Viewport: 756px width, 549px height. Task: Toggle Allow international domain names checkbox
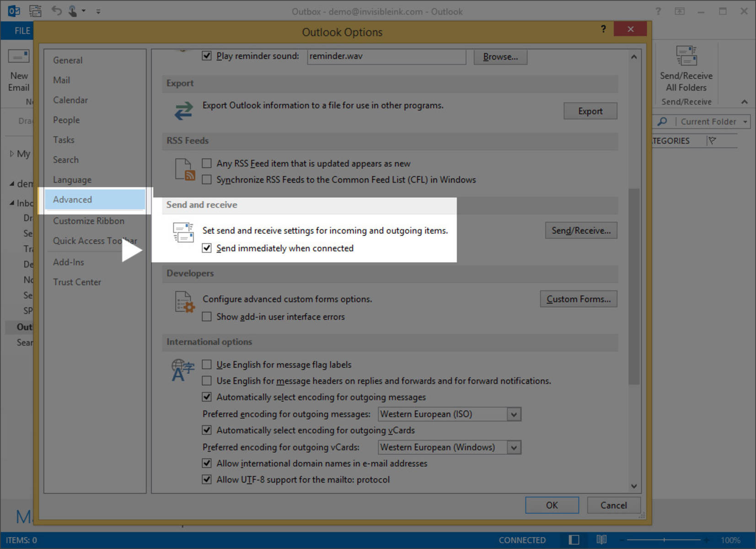(207, 463)
